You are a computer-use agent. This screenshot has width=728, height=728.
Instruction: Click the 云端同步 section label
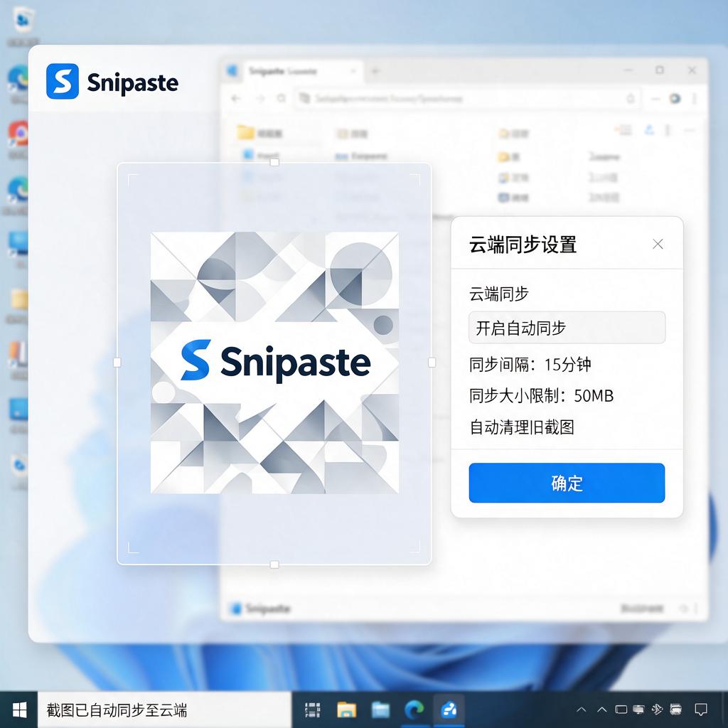coord(498,294)
